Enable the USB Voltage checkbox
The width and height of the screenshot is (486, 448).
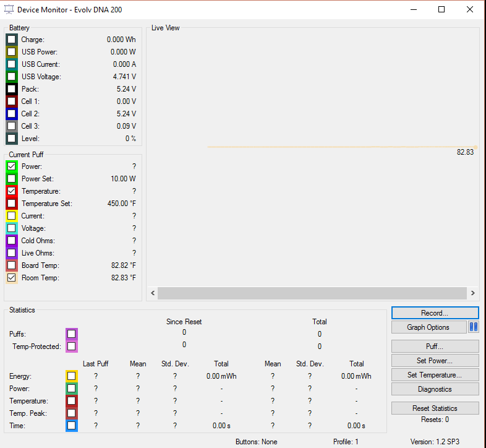[12, 77]
